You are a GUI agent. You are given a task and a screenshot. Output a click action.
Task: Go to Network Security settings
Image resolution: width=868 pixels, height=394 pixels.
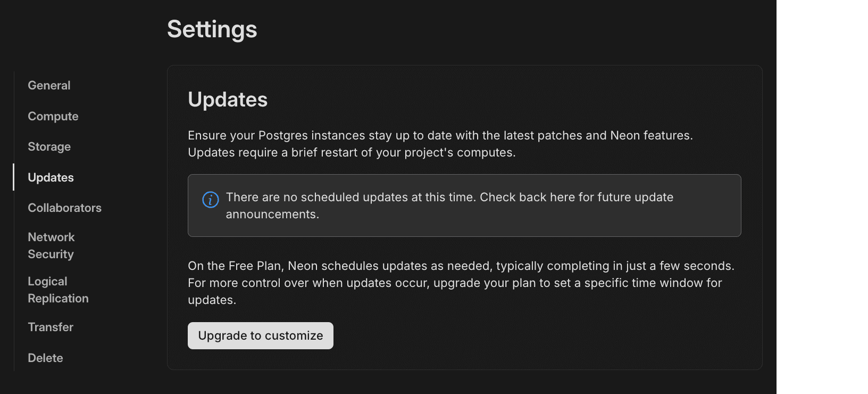click(x=51, y=245)
